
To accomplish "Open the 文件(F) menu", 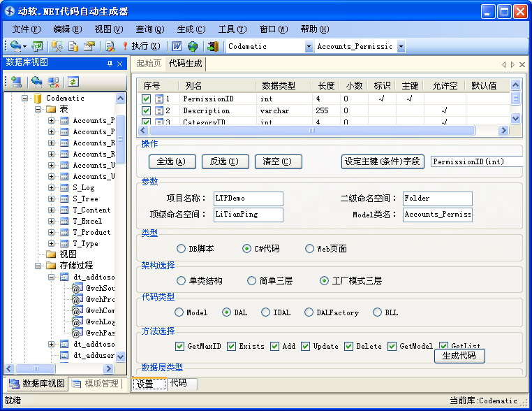I will pyautogui.click(x=27, y=29).
